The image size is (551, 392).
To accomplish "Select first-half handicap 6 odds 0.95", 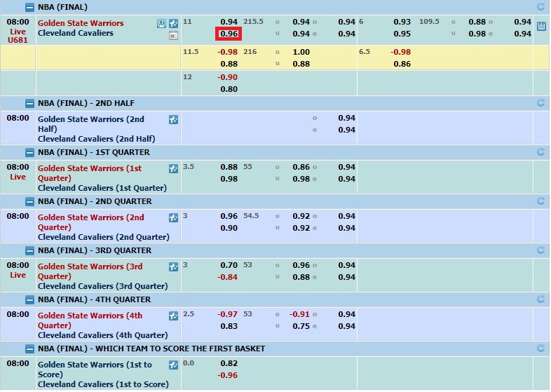I will point(402,34).
